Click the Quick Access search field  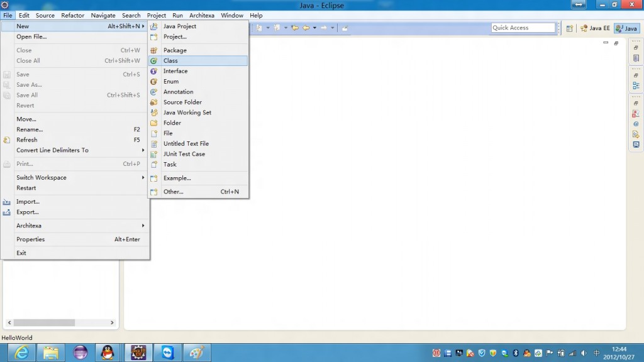(523, 28)
